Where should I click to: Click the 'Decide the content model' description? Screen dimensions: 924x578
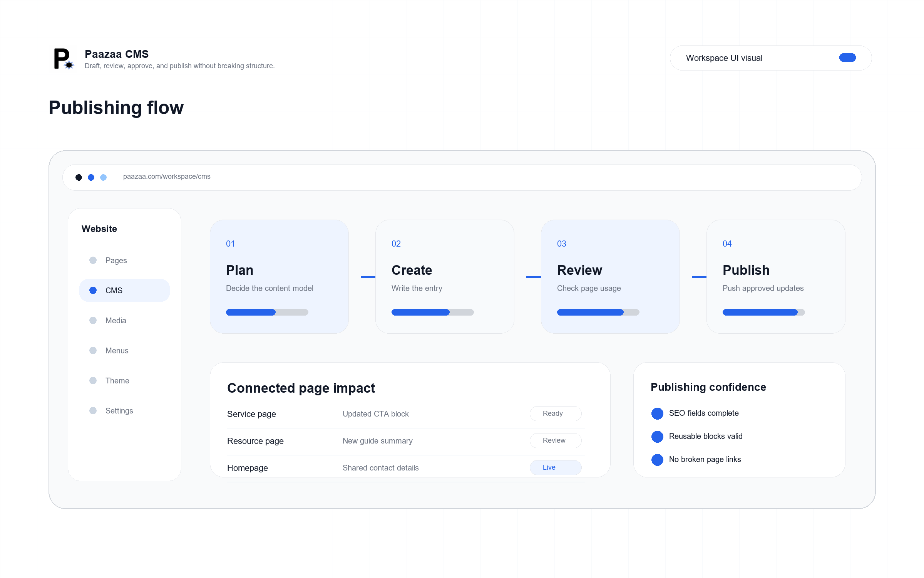pyautogui.click(x=269, y=288)
